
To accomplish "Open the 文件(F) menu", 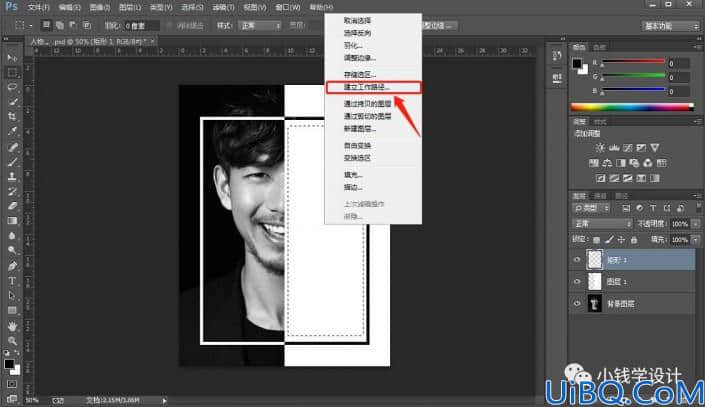I will tap(38, 7).
